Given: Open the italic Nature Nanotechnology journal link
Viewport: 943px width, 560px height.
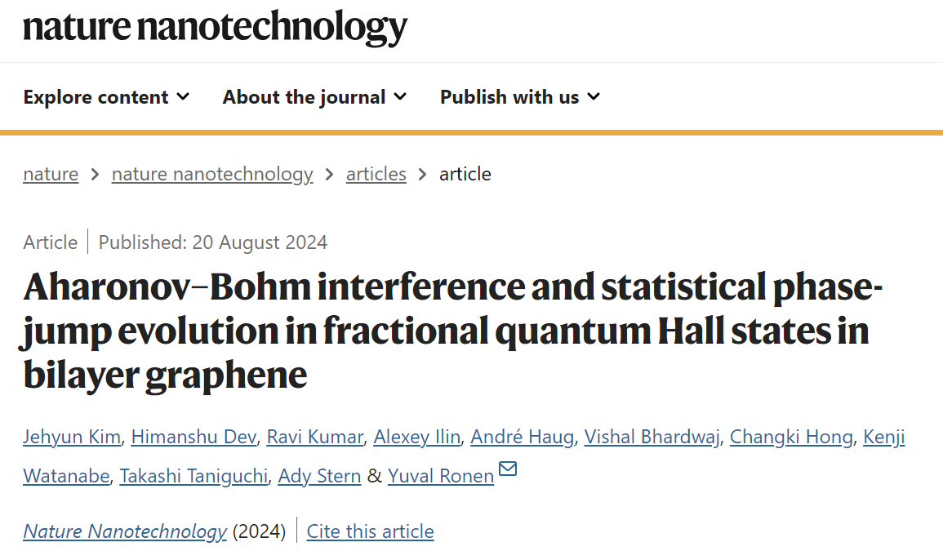Looking at the screenshot, I should tap(125, 531).
